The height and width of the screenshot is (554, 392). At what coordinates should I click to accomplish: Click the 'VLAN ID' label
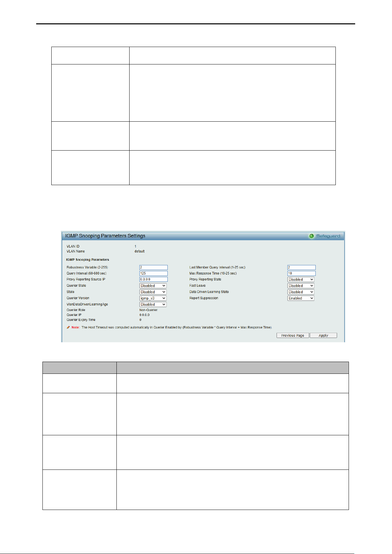73,246
